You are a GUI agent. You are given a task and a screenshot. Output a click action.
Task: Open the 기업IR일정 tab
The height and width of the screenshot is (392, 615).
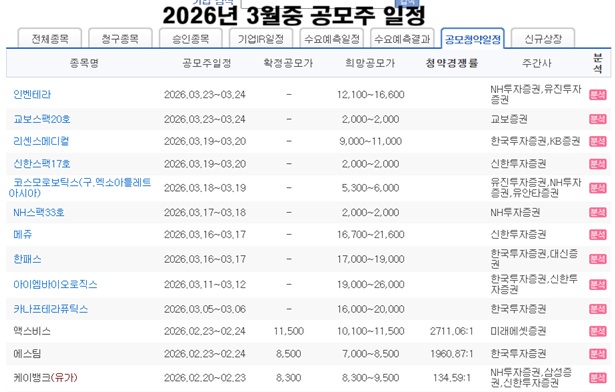261,38
